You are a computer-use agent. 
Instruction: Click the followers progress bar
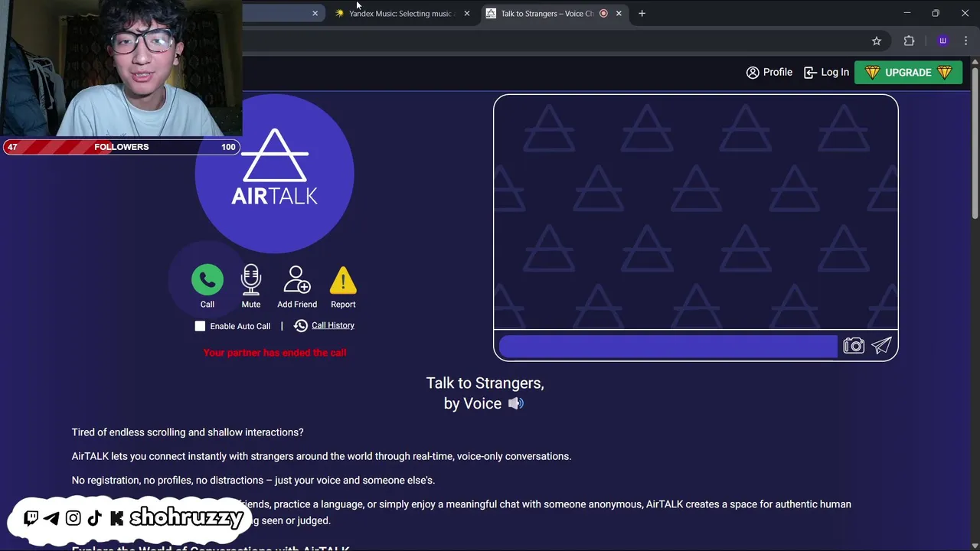click(122, 147)
